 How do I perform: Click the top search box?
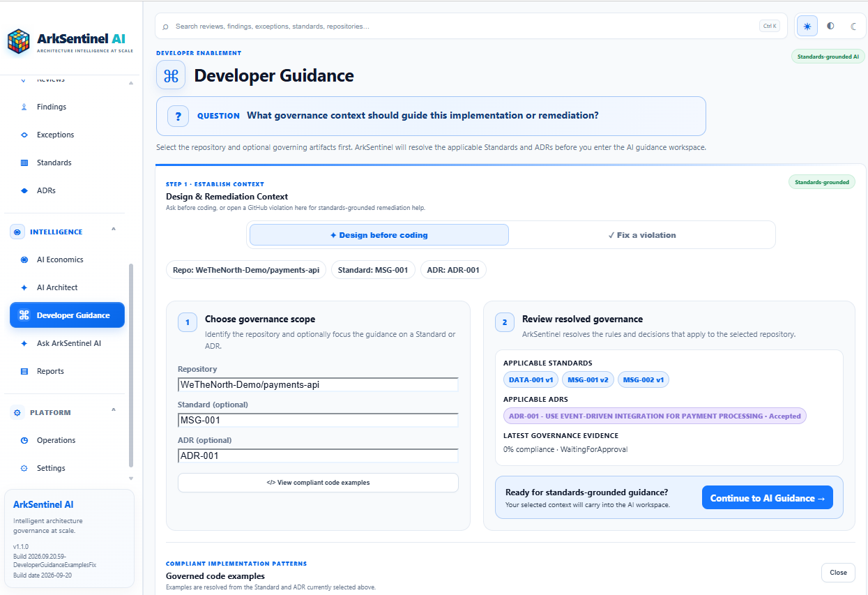click(x=471, y=26)
